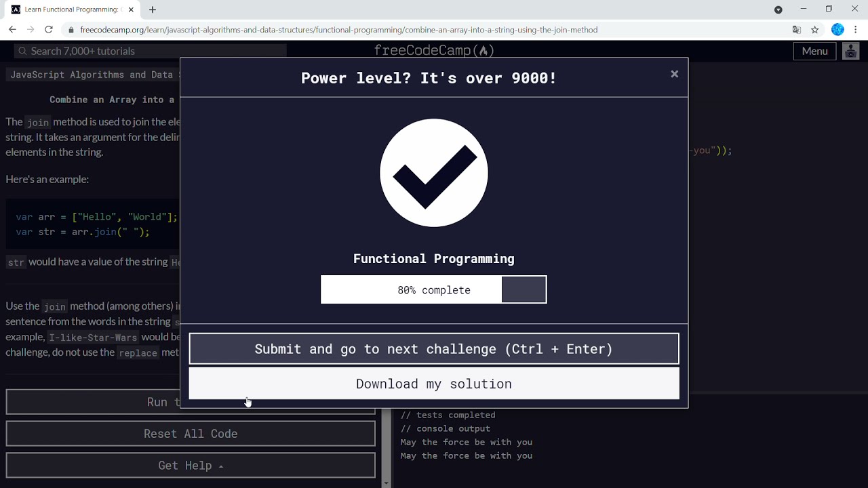The height and width of the screenshot is (488, 868).
Task: Click the site lock security icon
Action: pos(71,30)
